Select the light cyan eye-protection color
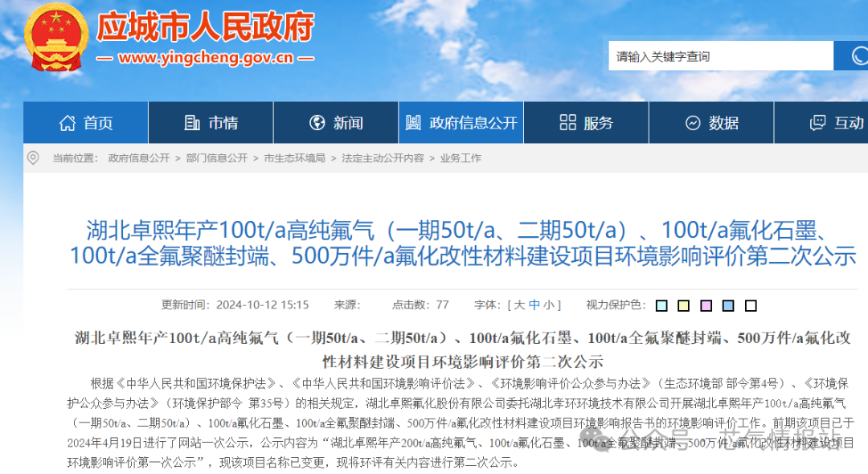 [x=661, y=306]
